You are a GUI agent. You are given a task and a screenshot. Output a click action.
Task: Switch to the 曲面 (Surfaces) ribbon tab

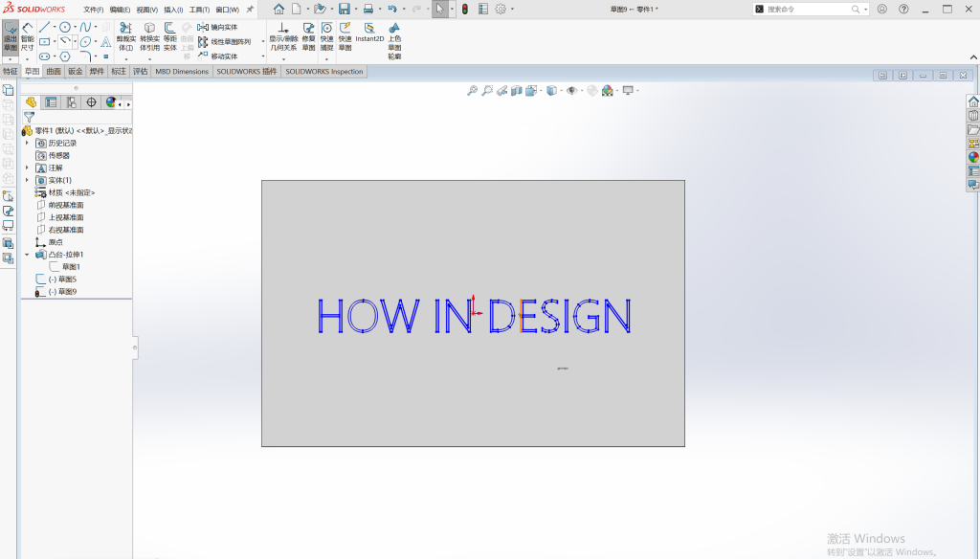[x=54, y=71]
